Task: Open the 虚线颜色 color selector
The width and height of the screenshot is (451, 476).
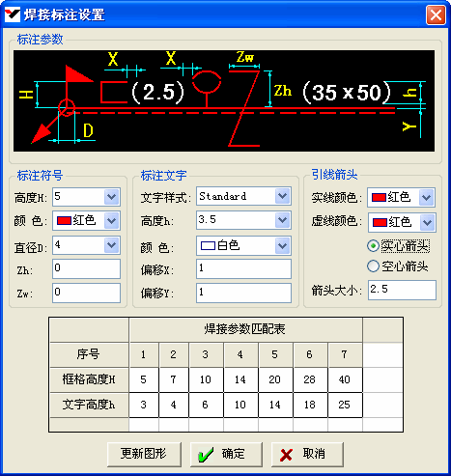Action: [402, 222]
